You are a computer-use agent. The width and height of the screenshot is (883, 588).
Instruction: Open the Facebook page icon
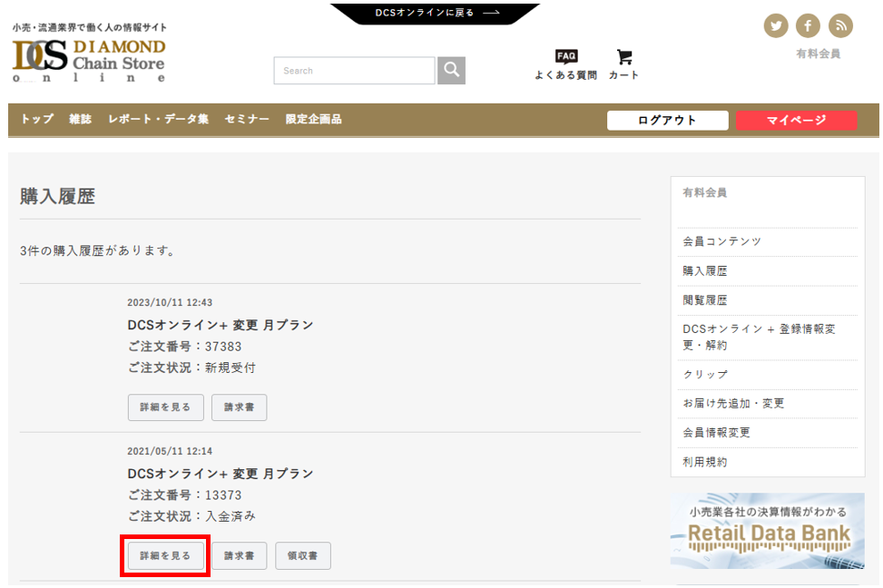click(x=808, y=25)
